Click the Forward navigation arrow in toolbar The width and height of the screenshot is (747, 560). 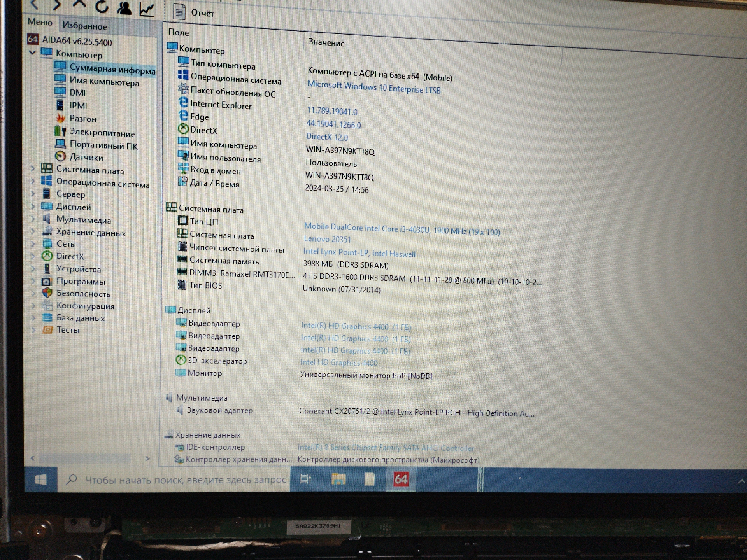tap(56, 5)
